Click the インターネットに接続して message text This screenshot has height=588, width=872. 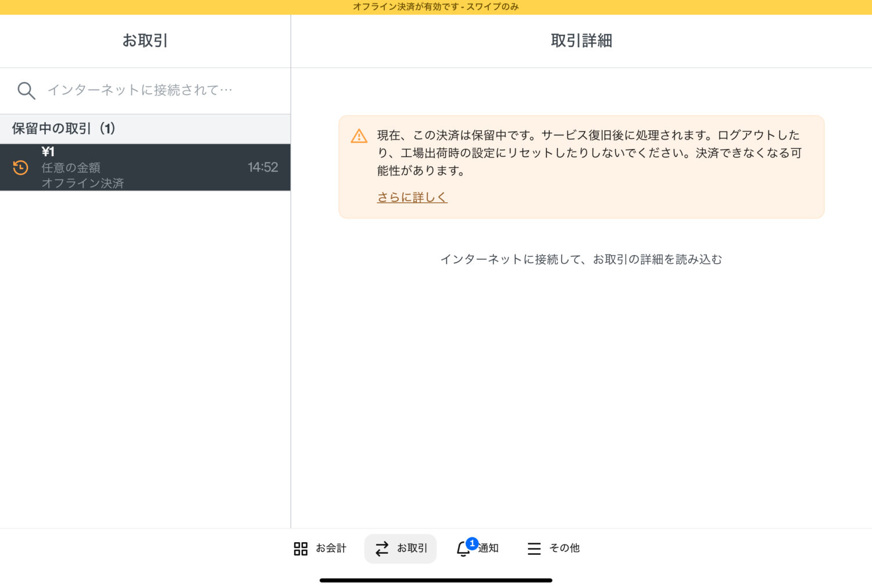(581, 259)
